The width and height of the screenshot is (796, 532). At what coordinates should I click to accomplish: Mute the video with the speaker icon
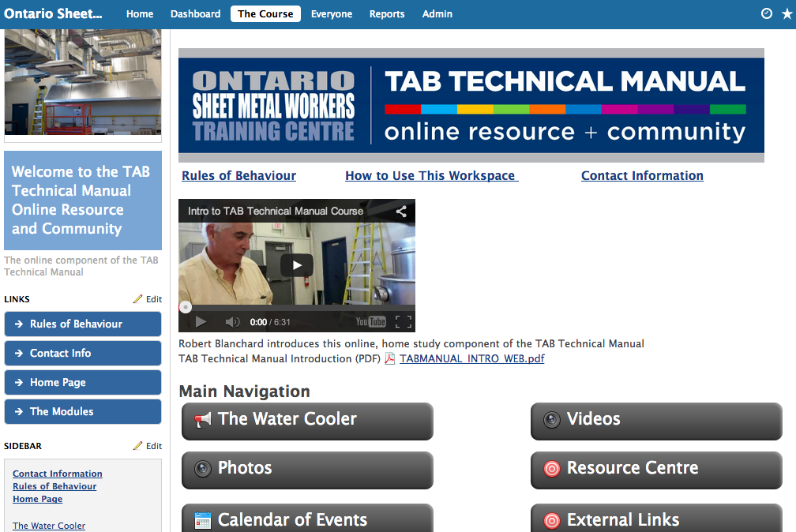click(x=232, y=321)
